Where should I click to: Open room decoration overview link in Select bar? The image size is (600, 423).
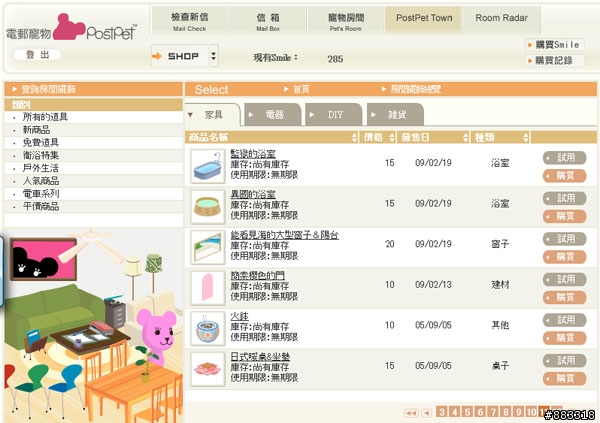pos(411,89)
